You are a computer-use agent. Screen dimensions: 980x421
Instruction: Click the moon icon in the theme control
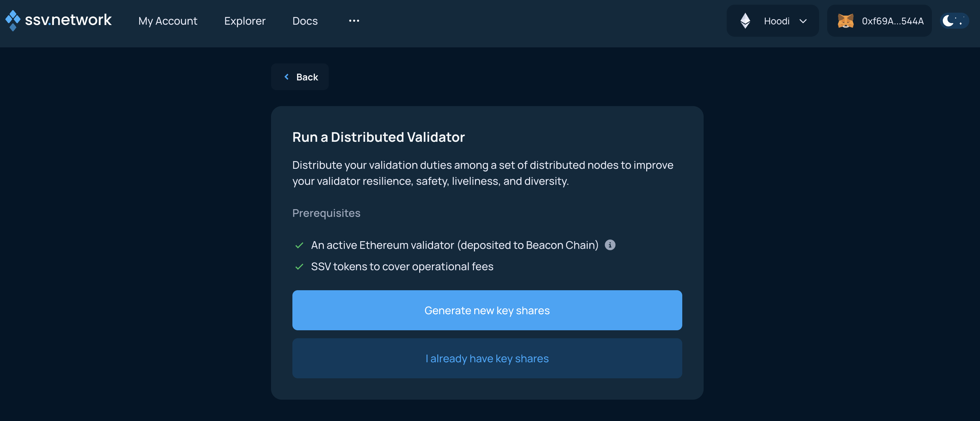[x=949, y=21]
